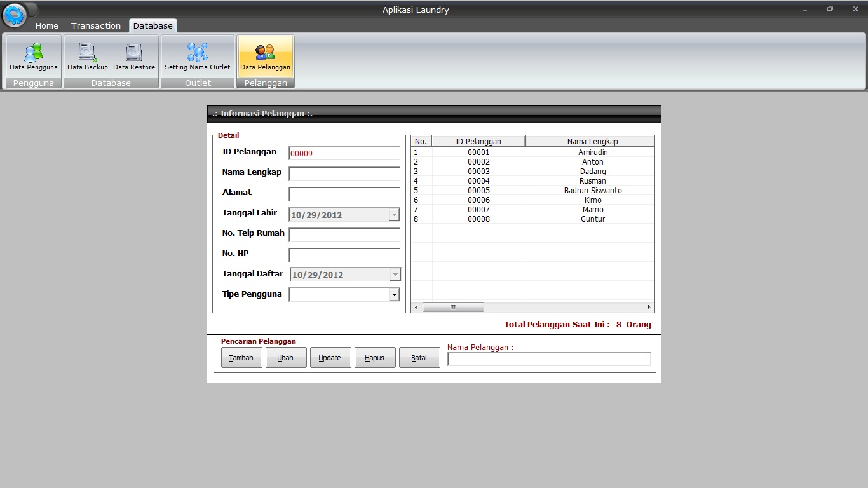Screen dimensions: 868x488
Task: Click the Tambah button
Action: pos(241,357)
